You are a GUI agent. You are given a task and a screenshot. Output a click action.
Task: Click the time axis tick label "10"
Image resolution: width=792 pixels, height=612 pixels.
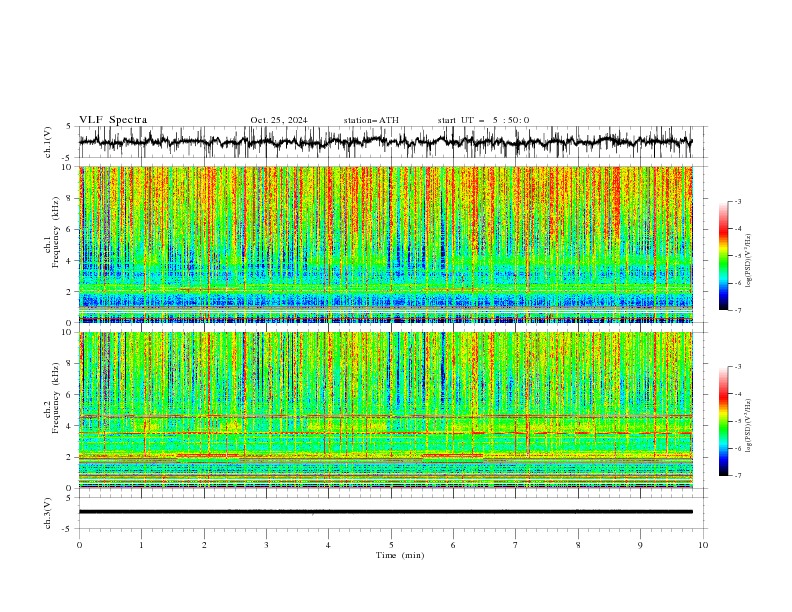[703, 545]
